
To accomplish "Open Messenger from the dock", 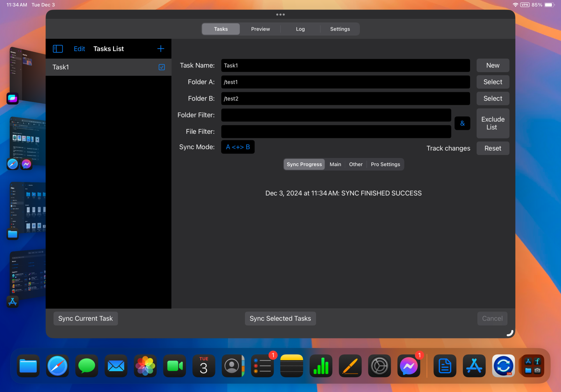I will pos(409,366).
